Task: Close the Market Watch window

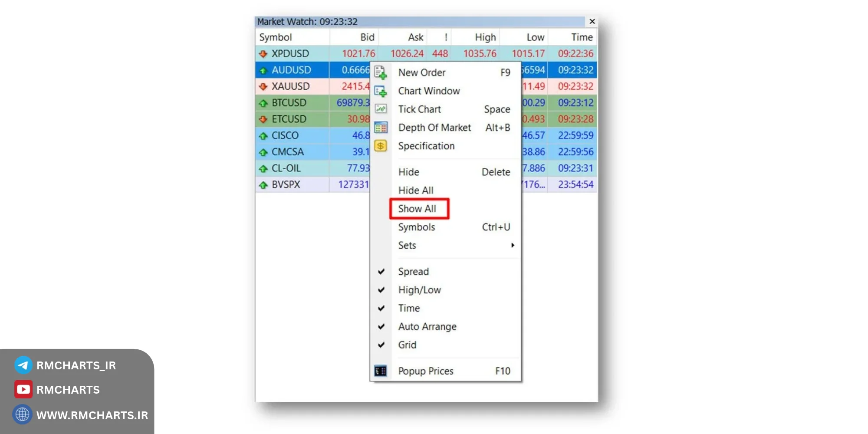Action: click(x=592, y=21)
